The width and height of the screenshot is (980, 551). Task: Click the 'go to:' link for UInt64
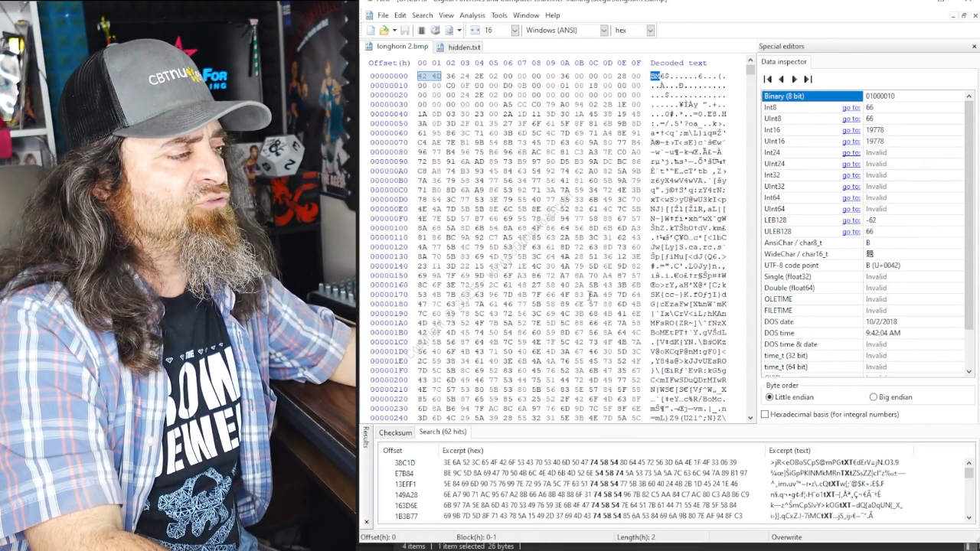click(851, 209)
